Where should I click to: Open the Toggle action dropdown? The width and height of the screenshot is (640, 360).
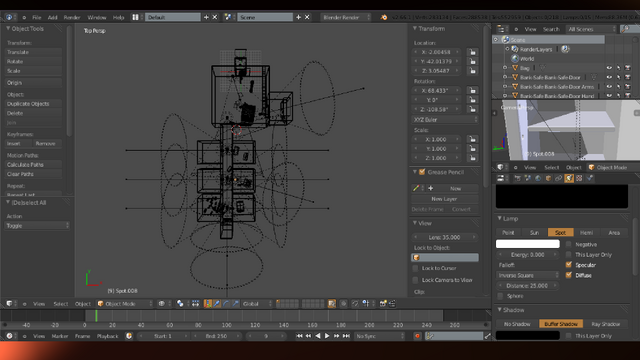(37, 225)
